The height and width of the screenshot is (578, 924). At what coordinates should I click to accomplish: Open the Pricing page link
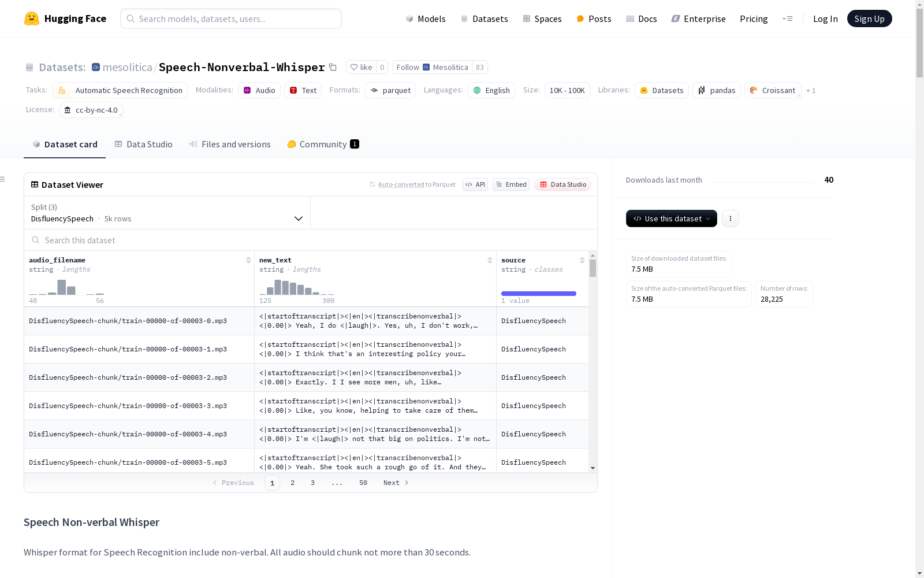(754, 18)
